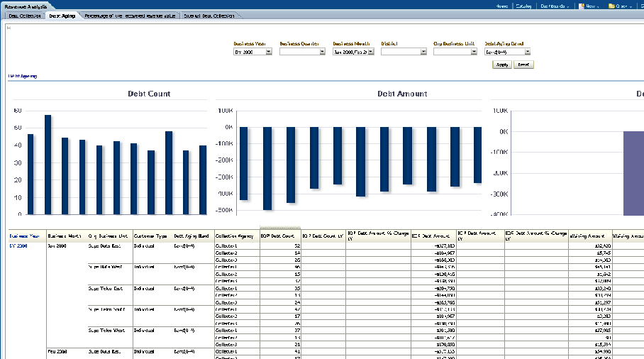Click the Customer Type column header

pyautogui.click(x=150, y=236)
